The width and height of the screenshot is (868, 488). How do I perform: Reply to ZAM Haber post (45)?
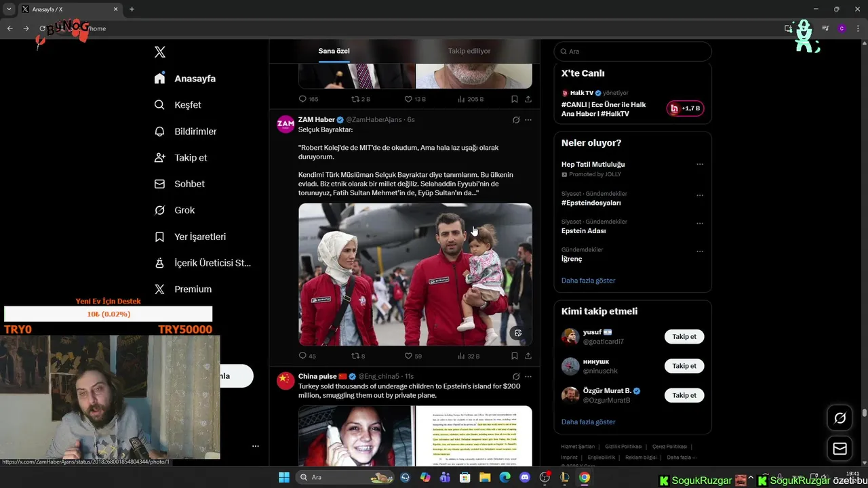tap(307, 356)
